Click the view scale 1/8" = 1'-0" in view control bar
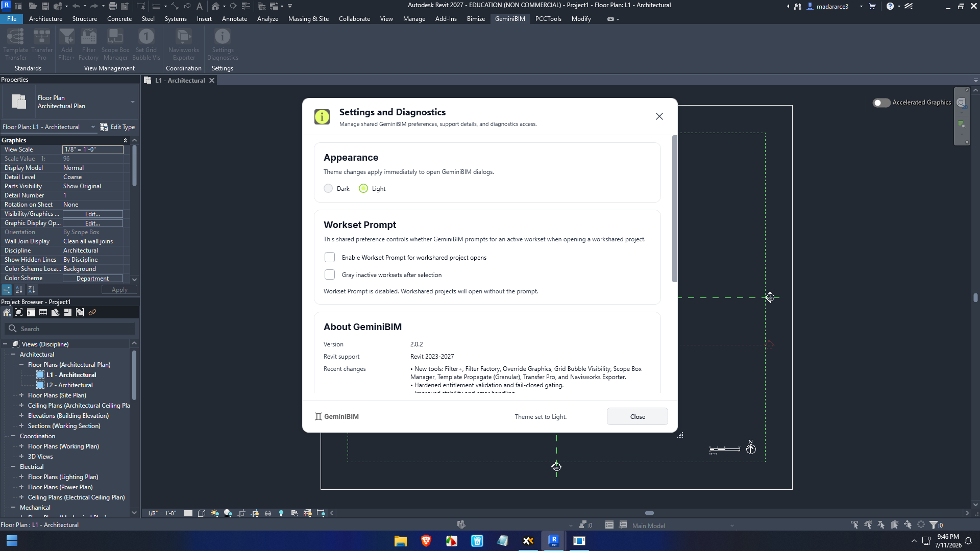Image resolution: width=980 pixels, height=551 pixels. pos(161,513)
